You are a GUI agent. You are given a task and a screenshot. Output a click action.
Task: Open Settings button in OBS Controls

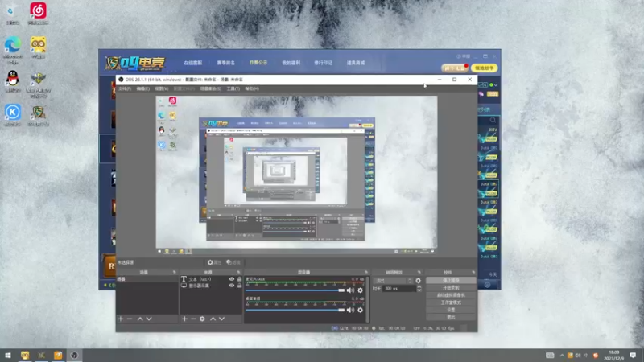tap(451, 310)
